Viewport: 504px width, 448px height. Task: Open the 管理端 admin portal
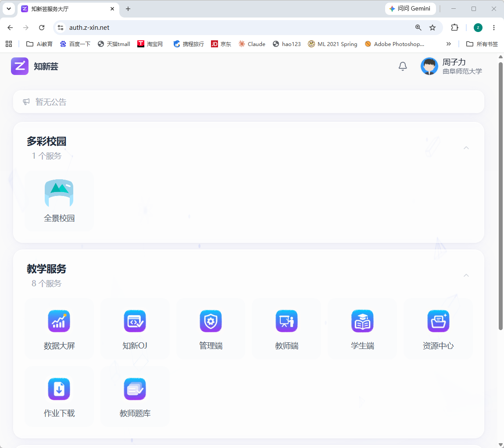pos(211,328)
